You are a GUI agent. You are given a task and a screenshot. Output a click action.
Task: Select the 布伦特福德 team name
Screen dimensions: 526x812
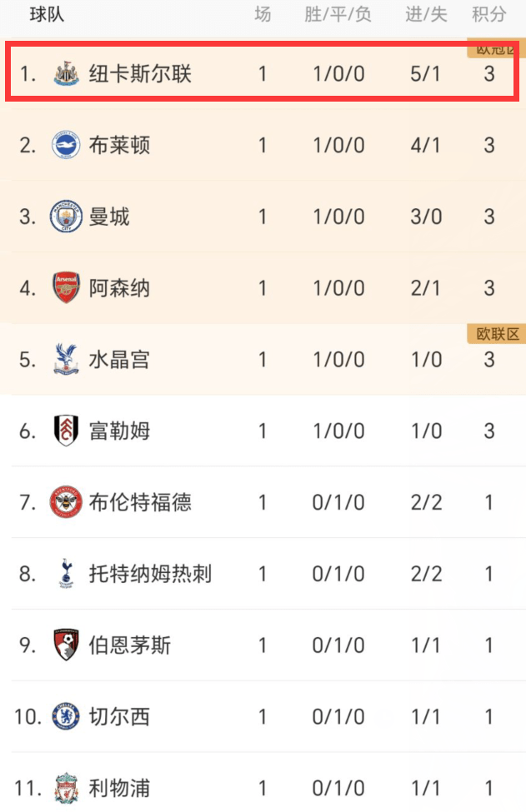click(x=140, y=502)
